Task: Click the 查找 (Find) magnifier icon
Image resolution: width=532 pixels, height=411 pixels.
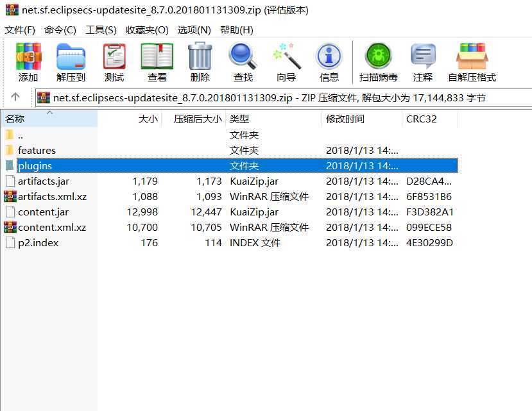Action: coord(243,56)
